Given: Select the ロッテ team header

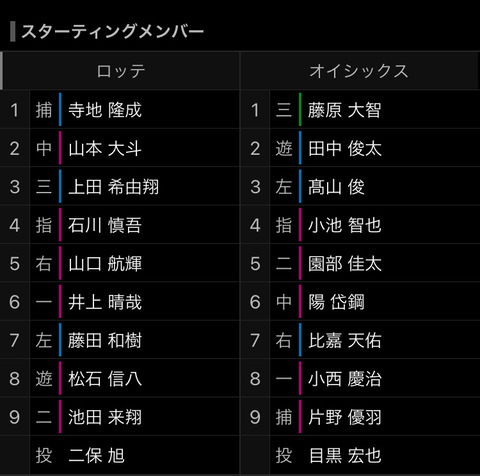Looking at the screenshot, I should (x=121, y=71).
